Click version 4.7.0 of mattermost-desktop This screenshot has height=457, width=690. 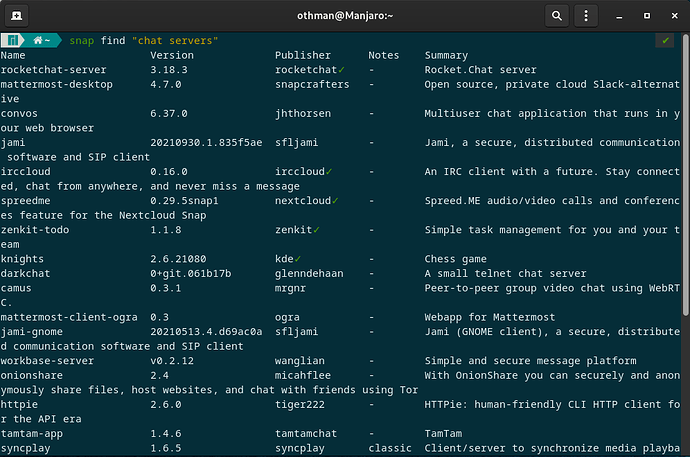pyautogui.click(x=165, y=84)
